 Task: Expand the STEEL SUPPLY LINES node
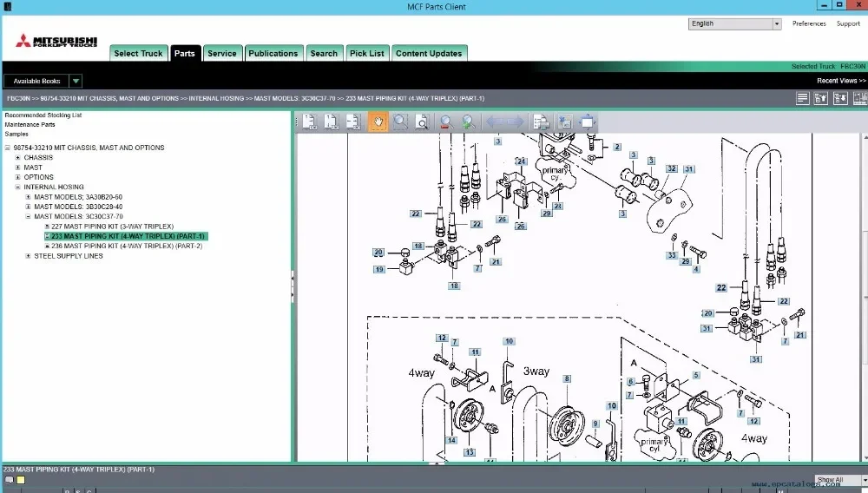tap(29, 256)
